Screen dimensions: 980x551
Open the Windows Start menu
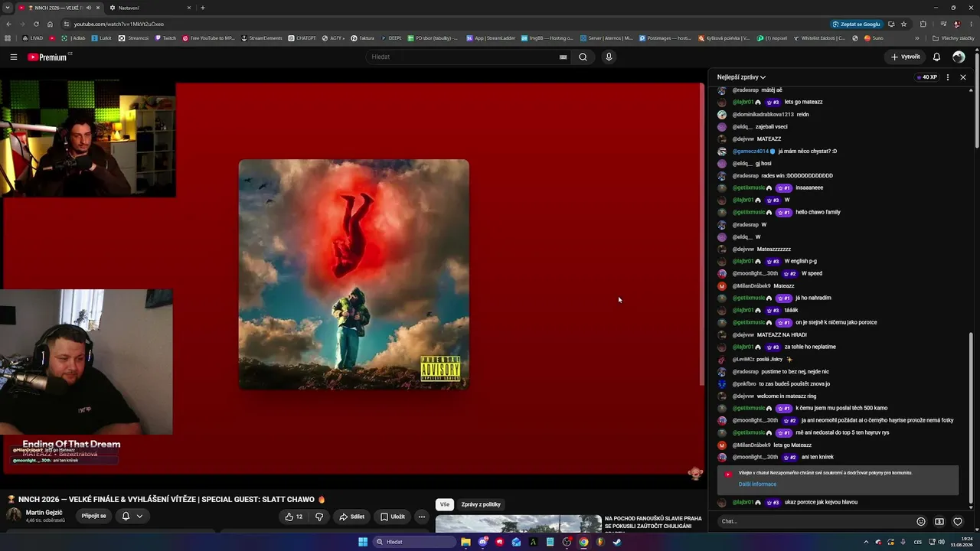pos(363,542)
